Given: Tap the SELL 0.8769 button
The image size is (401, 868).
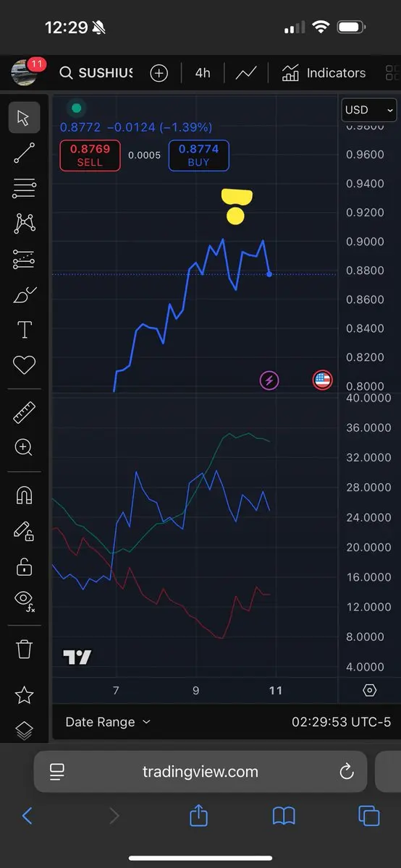Looking at the screenshot, I should tap(90, 156).
